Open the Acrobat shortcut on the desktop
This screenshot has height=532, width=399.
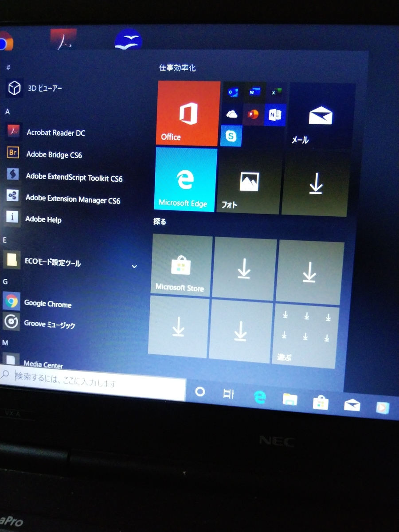63,40
